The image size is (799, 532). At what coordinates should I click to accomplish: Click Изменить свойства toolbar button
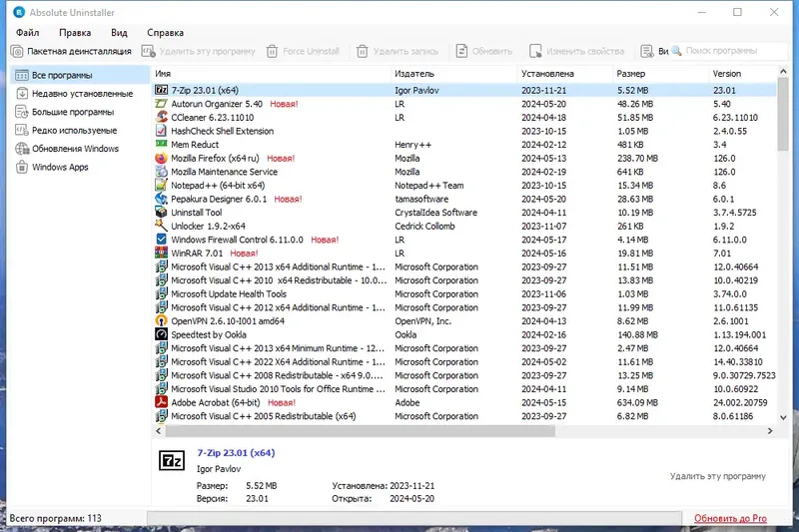click(x=576, y=52)
